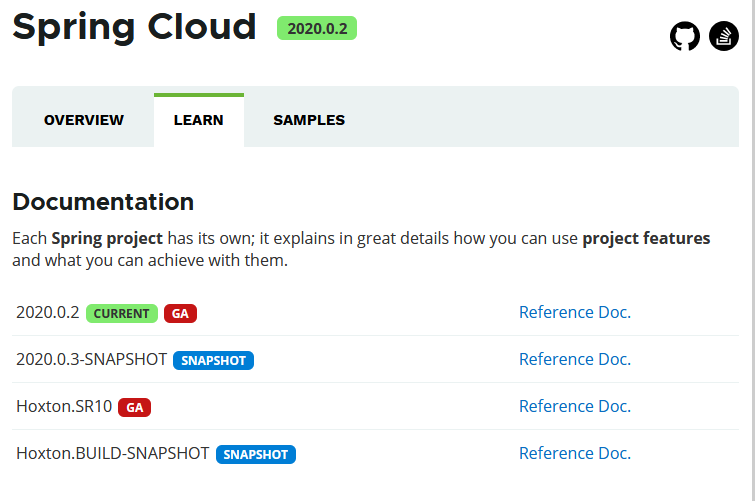Open Reference Doc. for Hoxton.BUILD-SNAPSHOT

pos(575,453)
